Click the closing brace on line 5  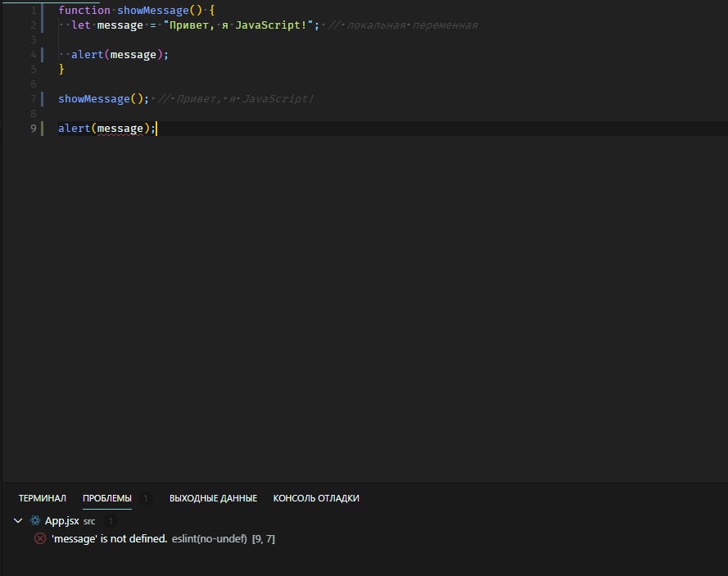(61, 69)
